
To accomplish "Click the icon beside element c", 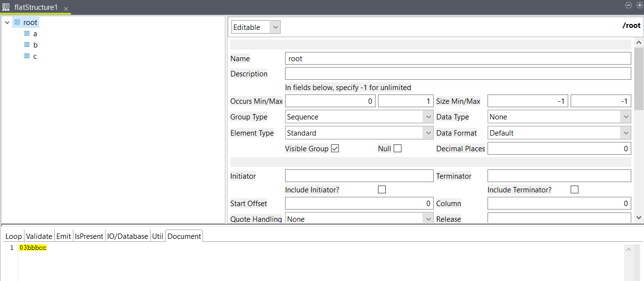I will click(x=27, y=56).
